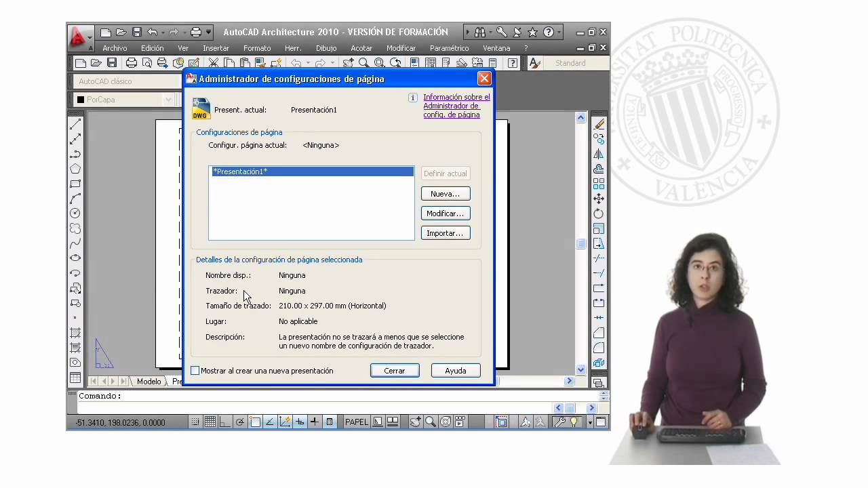Click the binoculars search icon in title bar
Image resolution: width=868 pixels, height=488 pixels.
[480, 32]
